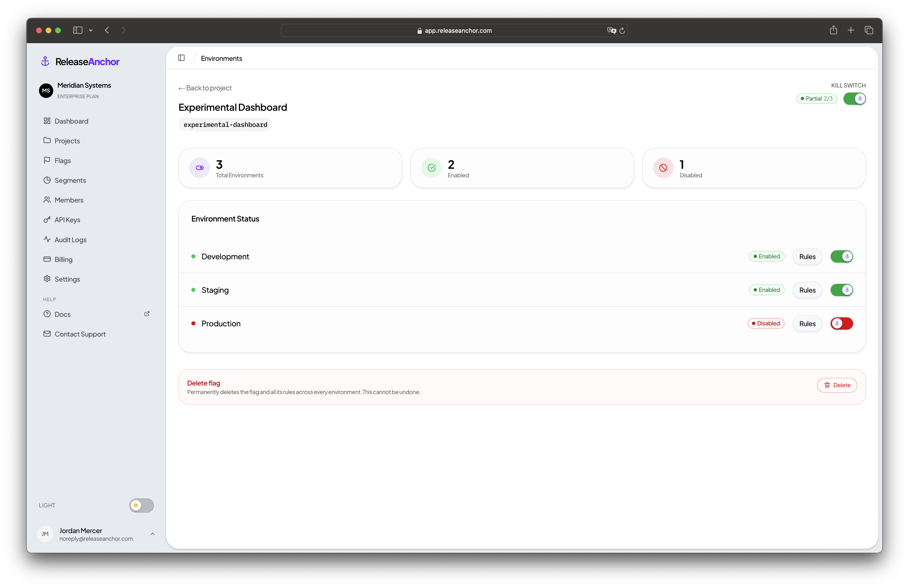909x588 pixels.
Task: Follow the Back to project link
Action: [205, 88]
